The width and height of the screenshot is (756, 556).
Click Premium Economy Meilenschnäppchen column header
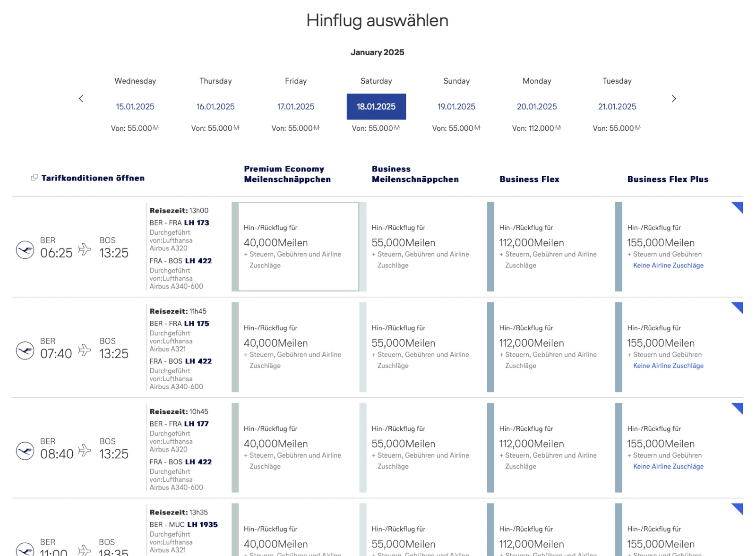pyautogui.click(x=287, y=174)
